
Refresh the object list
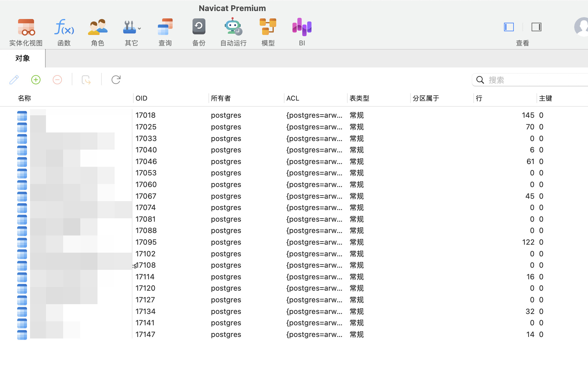(x=116, y=80)
